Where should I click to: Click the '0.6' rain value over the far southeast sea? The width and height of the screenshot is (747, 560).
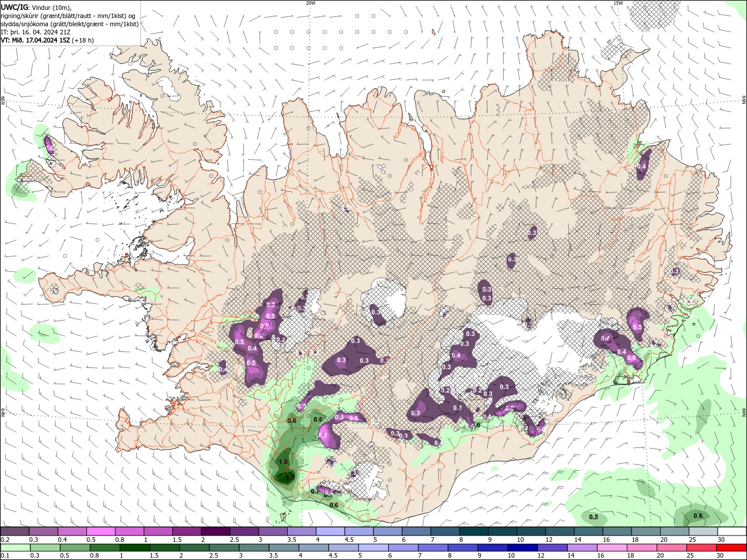point(698,516)
